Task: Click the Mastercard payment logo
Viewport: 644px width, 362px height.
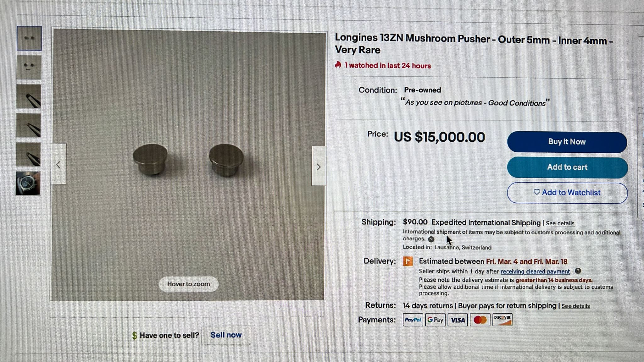Action: (x=480, y=320)
